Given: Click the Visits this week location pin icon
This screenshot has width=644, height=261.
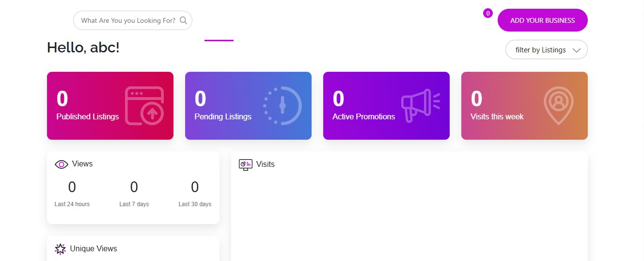Looking at the screenshot, I should 558,105.
